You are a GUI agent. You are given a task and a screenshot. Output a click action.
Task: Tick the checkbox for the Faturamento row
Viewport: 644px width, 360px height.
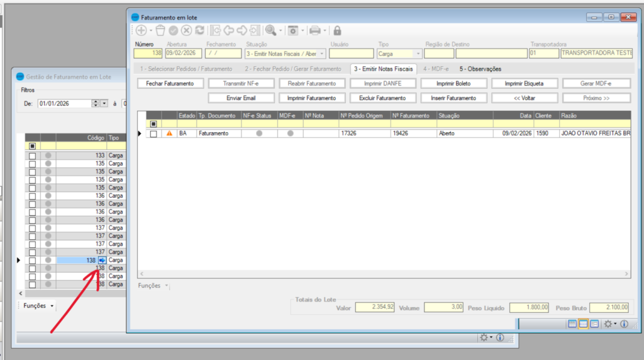pos(153,133)
